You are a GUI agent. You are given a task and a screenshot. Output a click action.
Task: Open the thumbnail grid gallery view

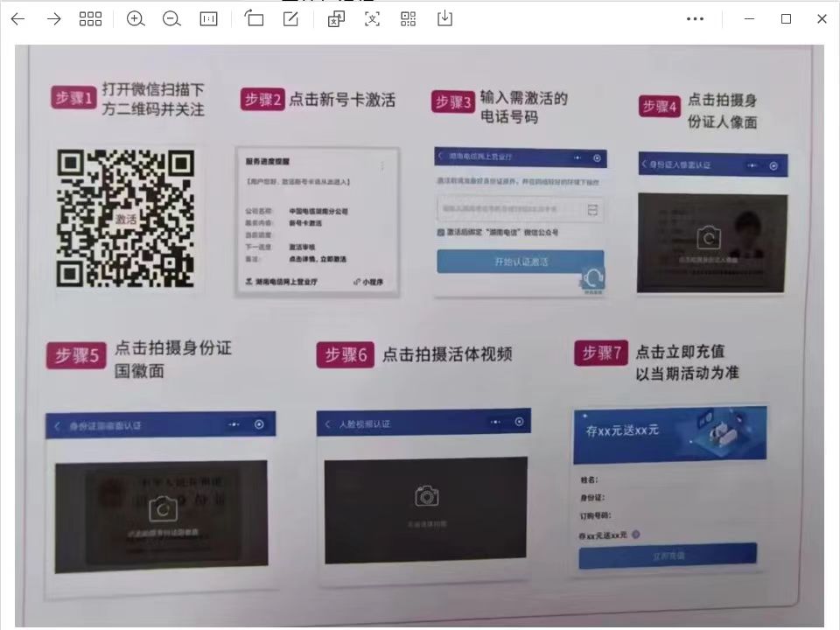click(x=90, y=18)
